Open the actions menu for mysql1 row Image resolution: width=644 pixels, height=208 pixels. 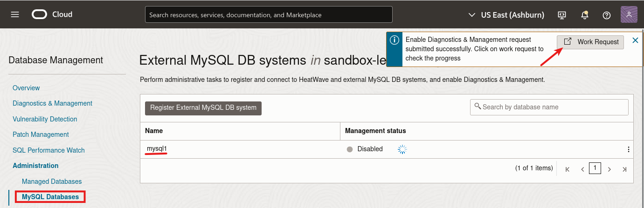pos(628,149)
